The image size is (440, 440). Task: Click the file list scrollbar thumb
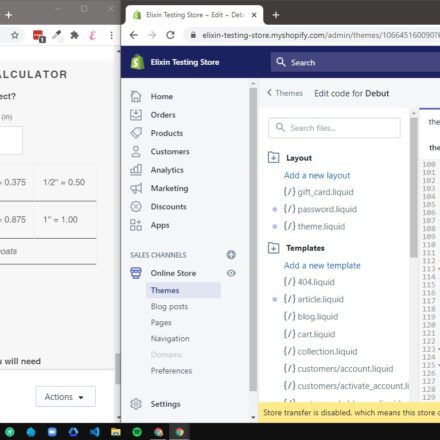(x=414, y=187)
